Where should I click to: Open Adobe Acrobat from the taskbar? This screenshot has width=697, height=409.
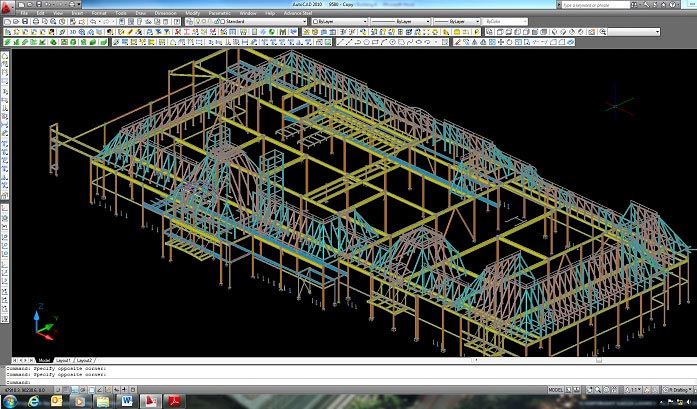173,401
